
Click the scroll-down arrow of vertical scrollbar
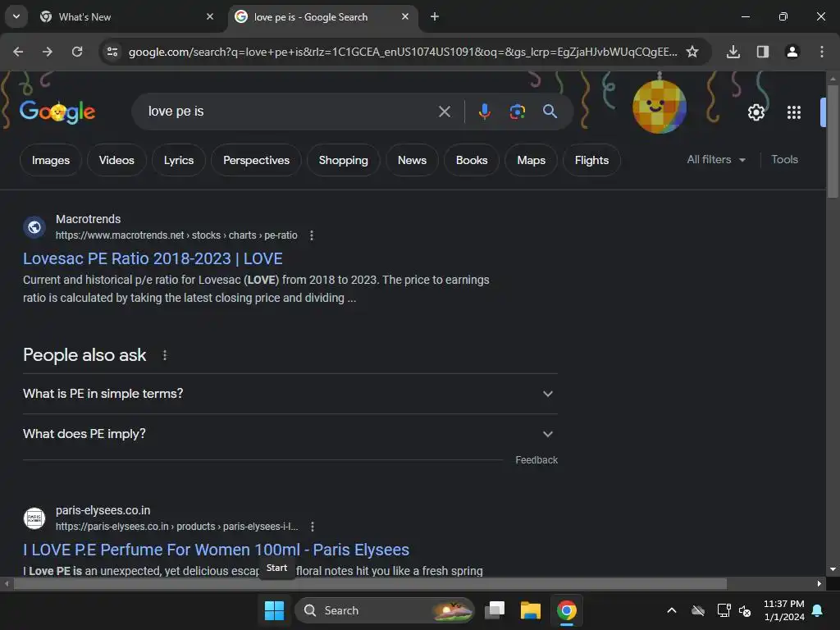pyautogui.click(x=833, y=569)
